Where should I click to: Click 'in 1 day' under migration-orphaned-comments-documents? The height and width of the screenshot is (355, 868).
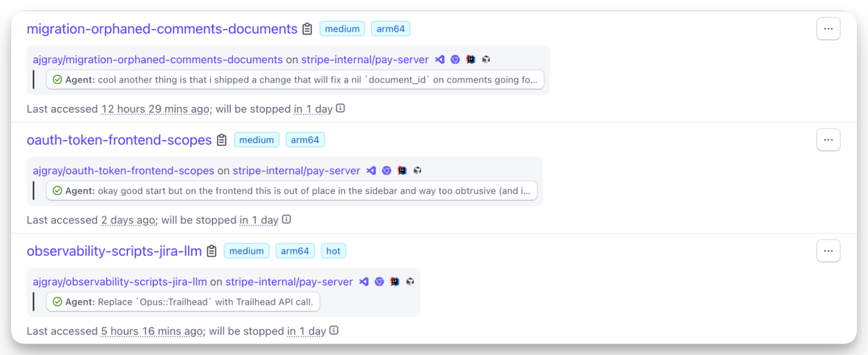point(313,109)
